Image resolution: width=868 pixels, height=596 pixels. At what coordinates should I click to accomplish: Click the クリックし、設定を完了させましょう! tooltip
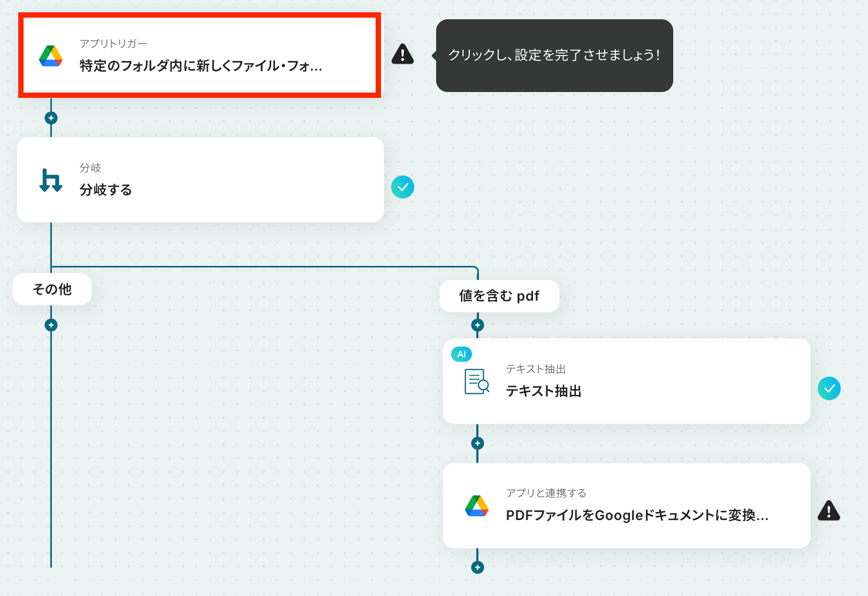(x=554, y=56)
